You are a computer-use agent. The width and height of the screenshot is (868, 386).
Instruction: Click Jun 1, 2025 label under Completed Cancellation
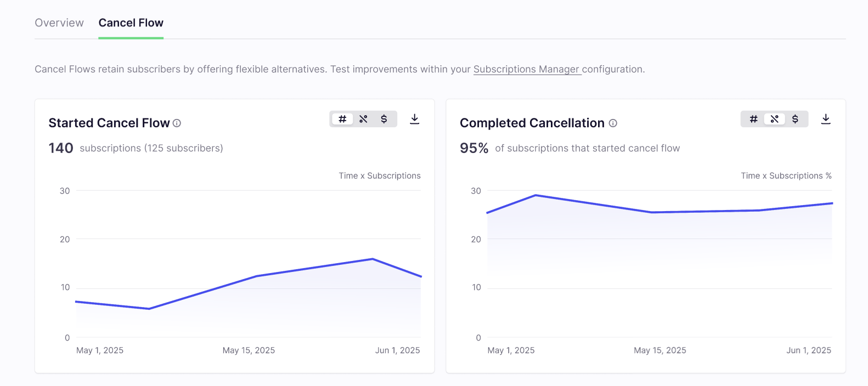click(809, 350)
